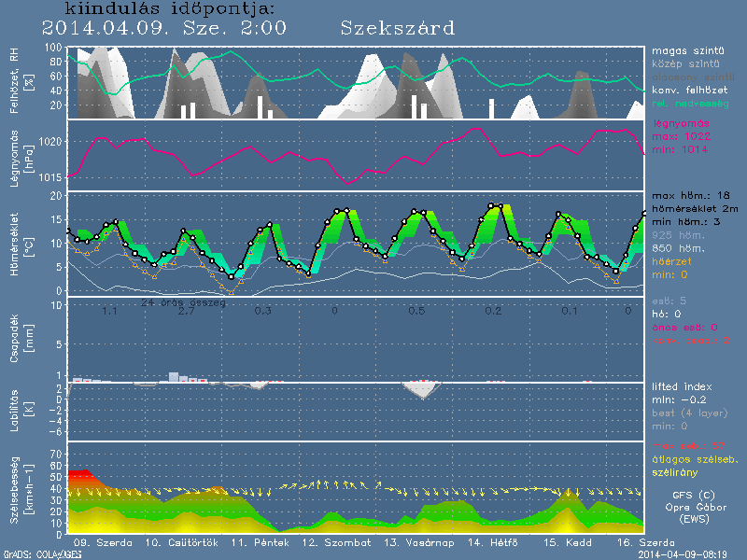The width and height of the screenshot is (747, 560).
Task: Select the 'hőmérséklet 2m' legend entry
Action: point(696,210)
